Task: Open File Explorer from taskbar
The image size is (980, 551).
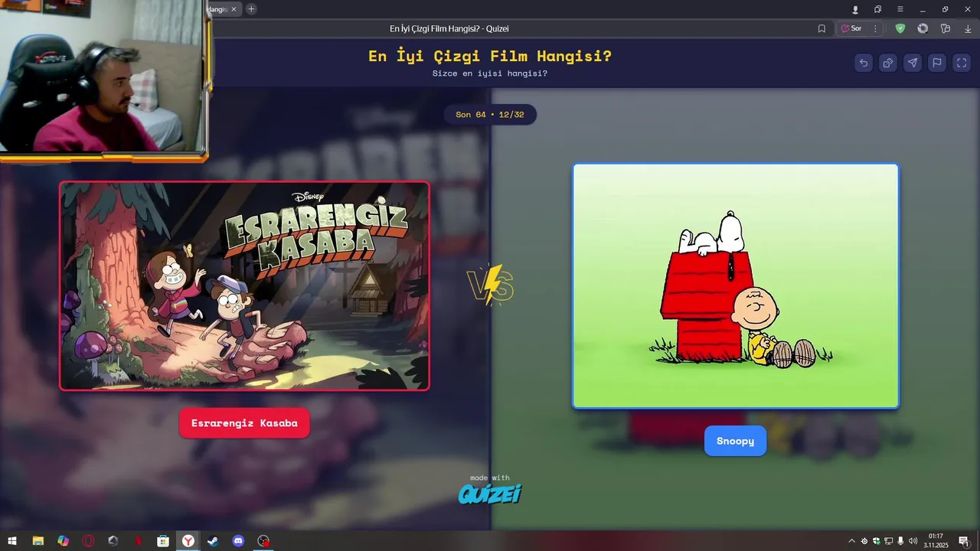Action: [x=38, y=541]
